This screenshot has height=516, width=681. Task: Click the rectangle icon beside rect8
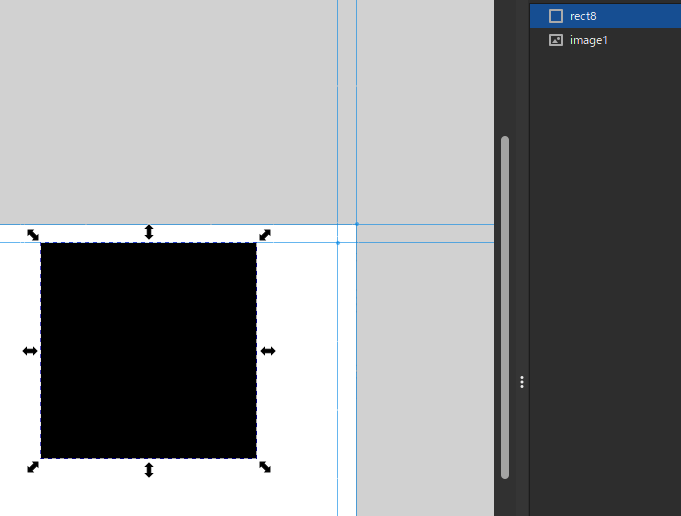556,16
